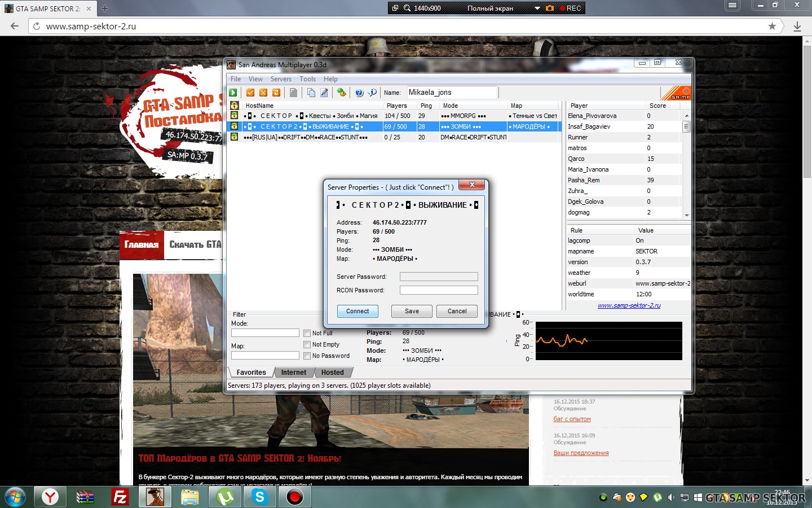The image size is (812, 508).
Task: Switch to the Hosted tab
Action: pyautogui.click(x=332, y=373)
